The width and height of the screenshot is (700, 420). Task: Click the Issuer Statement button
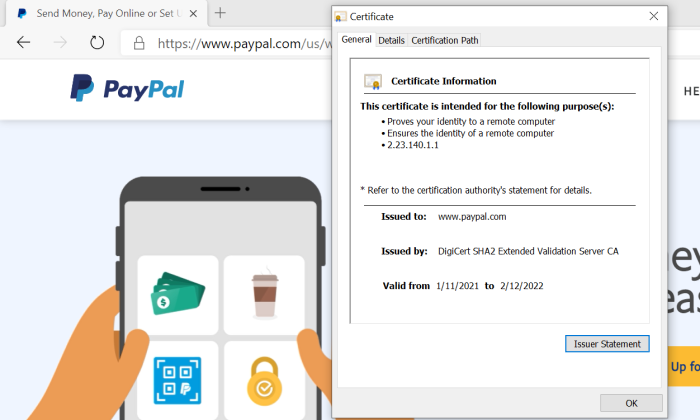(607, 344)
